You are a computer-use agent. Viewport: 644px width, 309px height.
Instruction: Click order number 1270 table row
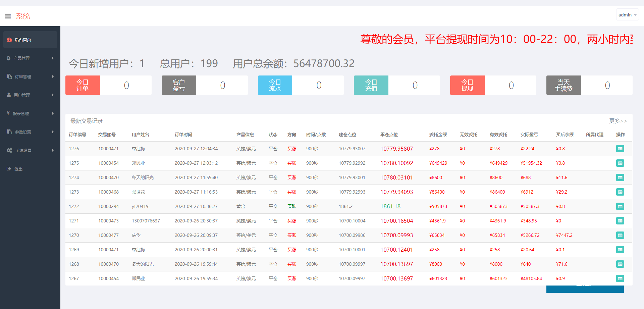74,235
